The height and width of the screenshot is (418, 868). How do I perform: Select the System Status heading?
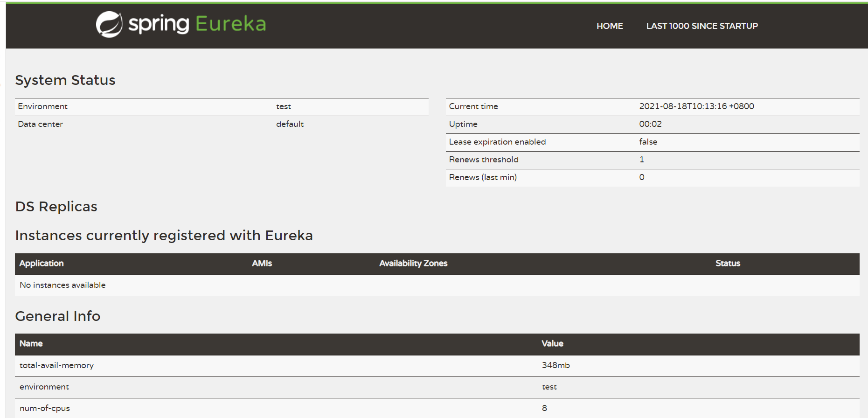65,80
